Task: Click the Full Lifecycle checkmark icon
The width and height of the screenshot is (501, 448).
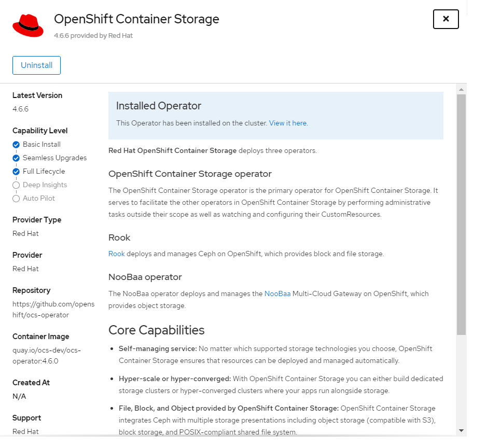Action: pyautogui.click(x=16, y=172)
